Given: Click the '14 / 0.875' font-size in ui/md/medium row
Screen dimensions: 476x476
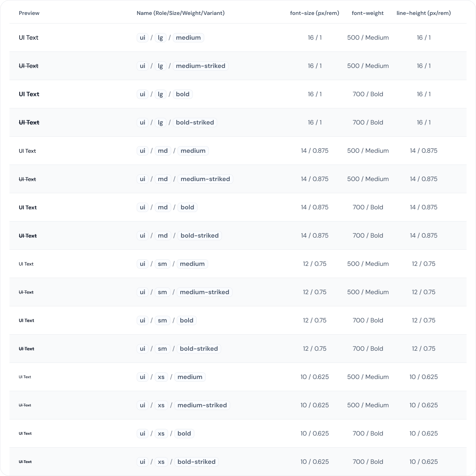Looking at the screenshot, I should coord(315,151).
